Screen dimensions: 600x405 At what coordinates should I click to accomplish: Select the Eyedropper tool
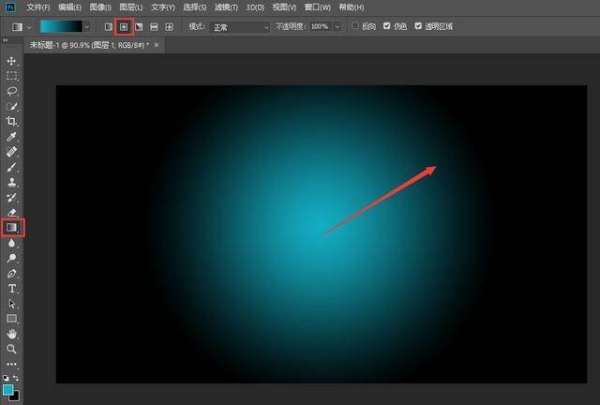tap(12, 137)
